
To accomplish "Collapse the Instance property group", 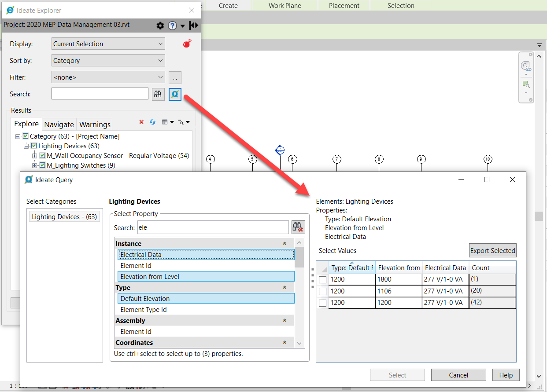I will click(285, 243).
